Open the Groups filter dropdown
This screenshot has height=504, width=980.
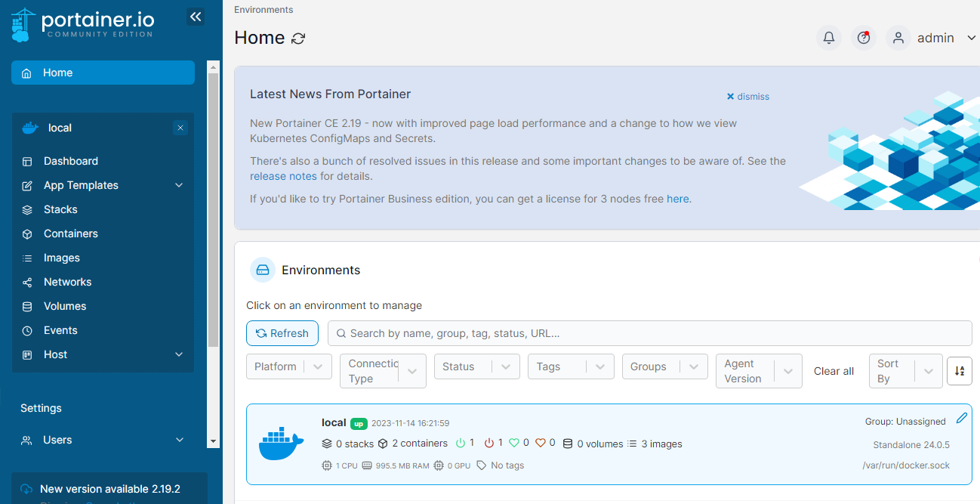[x=664, y=366]
